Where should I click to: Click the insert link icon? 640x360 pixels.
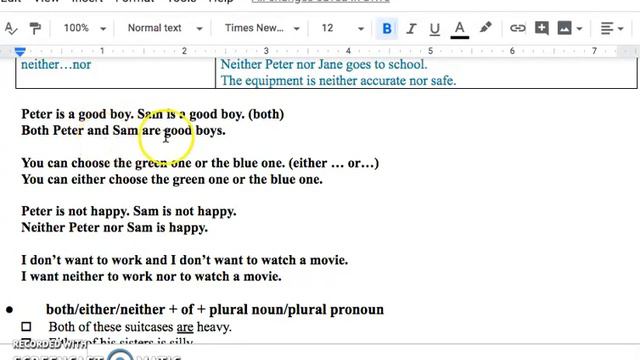coord(518,28)
